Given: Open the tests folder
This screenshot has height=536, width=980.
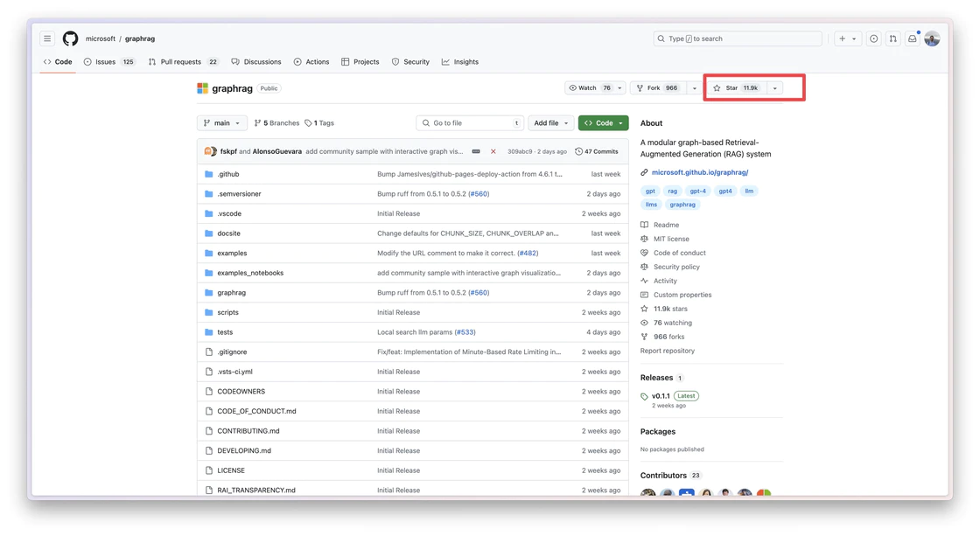Looking at the screenshot, I should point(225,332).
